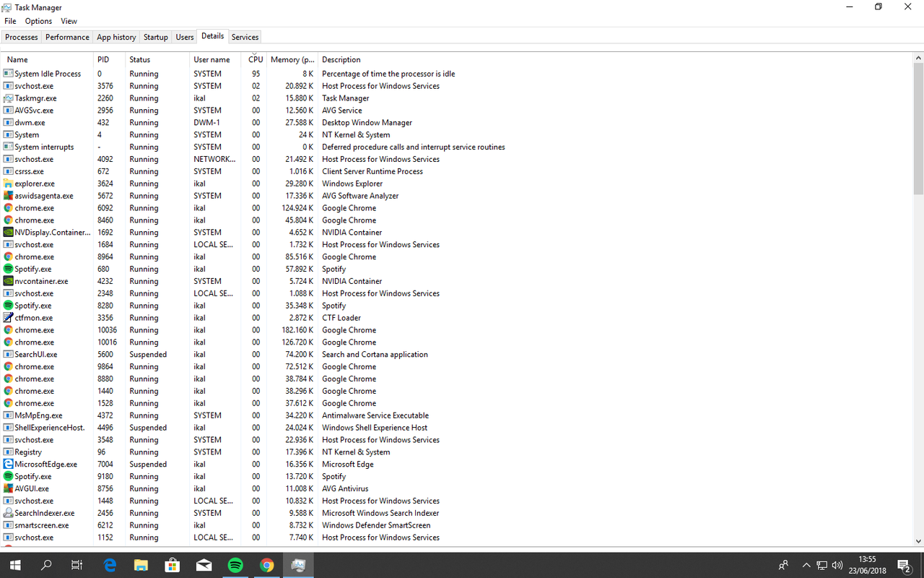Viewport: 924px width, 578px height.
Task: Click Spotify.exe icon with PID 9180
Action: coord(9,477)
